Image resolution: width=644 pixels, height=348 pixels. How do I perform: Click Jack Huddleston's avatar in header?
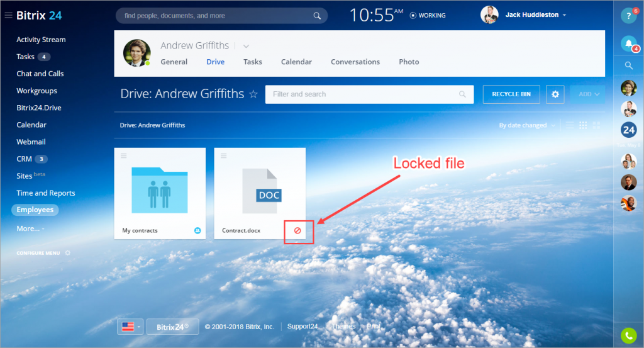click(x=489, y=15)
